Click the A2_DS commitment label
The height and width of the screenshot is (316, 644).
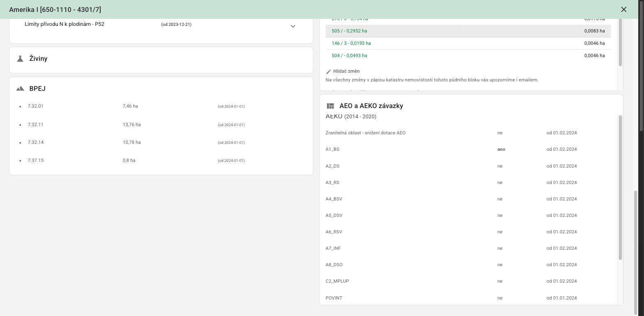(x=332, y=166)
